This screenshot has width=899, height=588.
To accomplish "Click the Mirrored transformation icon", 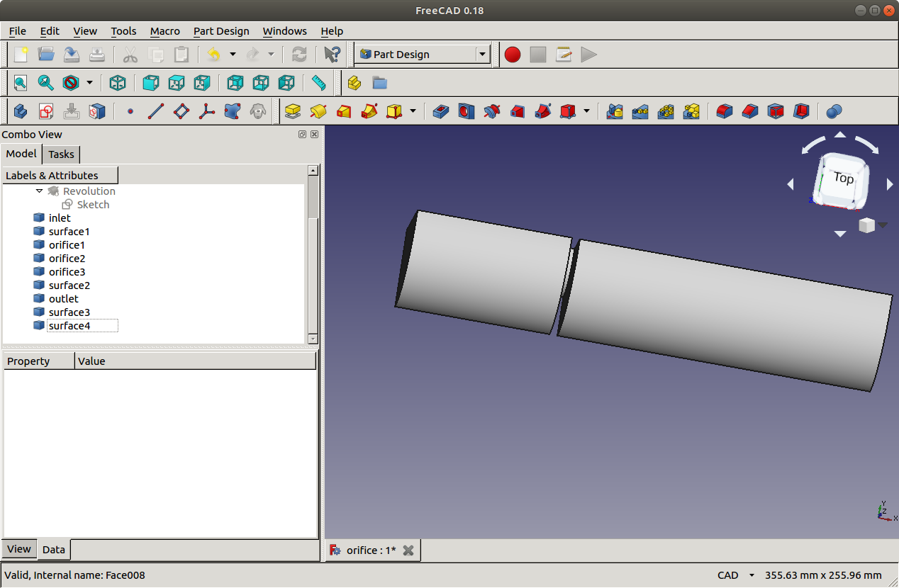I will pos(615,111).
